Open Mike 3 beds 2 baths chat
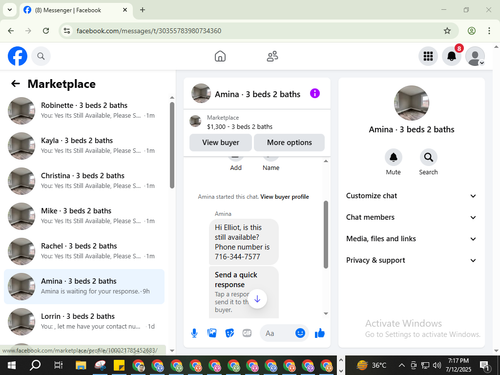 pos(84,216)
